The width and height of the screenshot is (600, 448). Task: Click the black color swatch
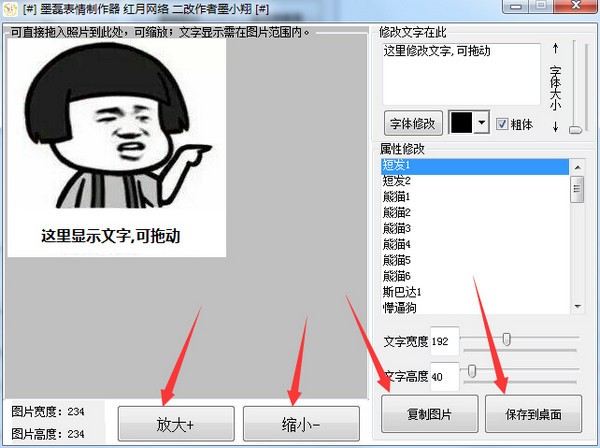coord(462,123)
